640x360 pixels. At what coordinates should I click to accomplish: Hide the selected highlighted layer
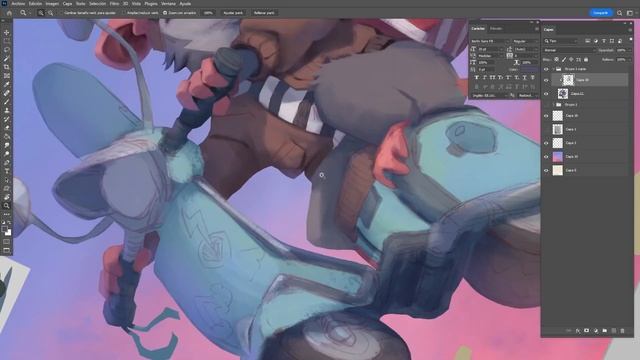546,80
